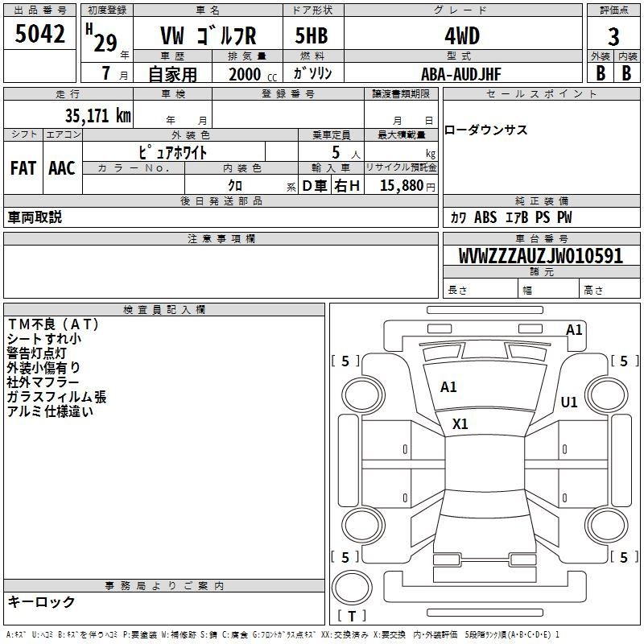Viewport: 644px width, 644px height.
Task: Click the first registration year H29
Action: pos(102,38)
